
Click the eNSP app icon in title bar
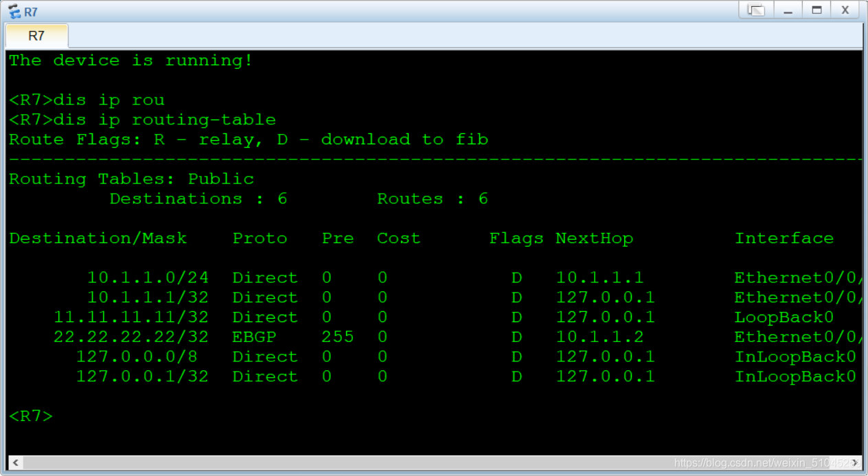(13, 11)
